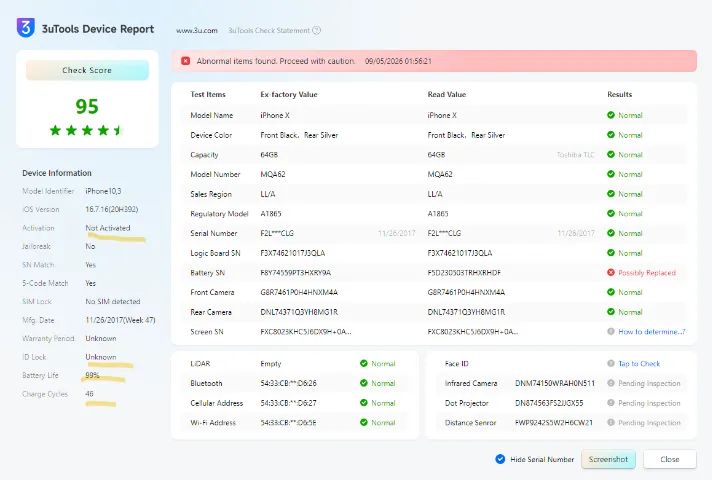Click the red abnormal items warning icon
The image size is (712, 480).
click(x=185, y=61)
